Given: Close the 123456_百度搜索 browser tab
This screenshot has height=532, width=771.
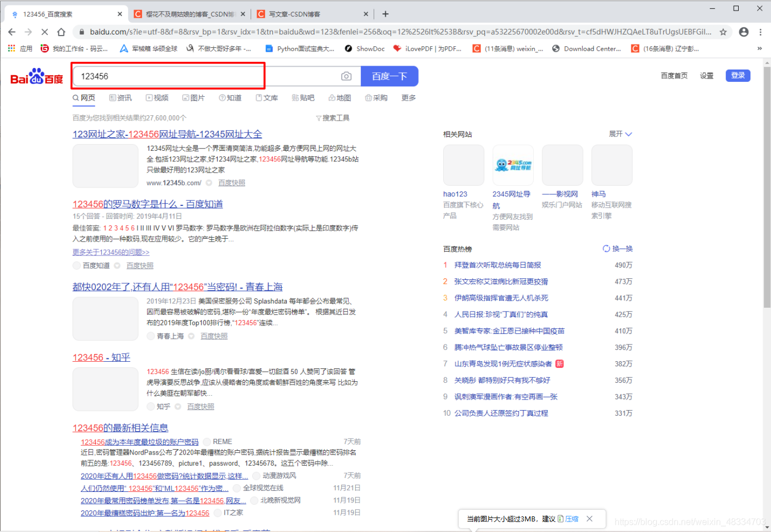Looking at the screenshot, I should click(x=120, y=14).
